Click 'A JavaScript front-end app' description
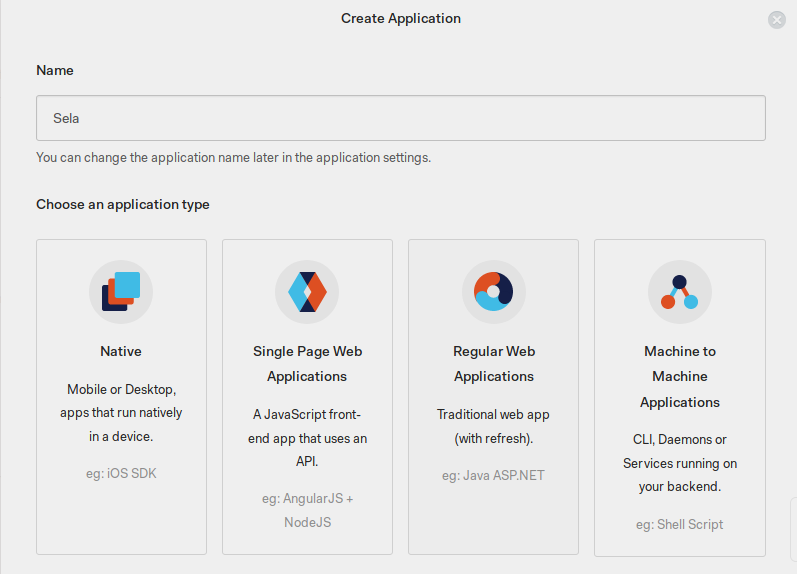 (x=308, y=438)
